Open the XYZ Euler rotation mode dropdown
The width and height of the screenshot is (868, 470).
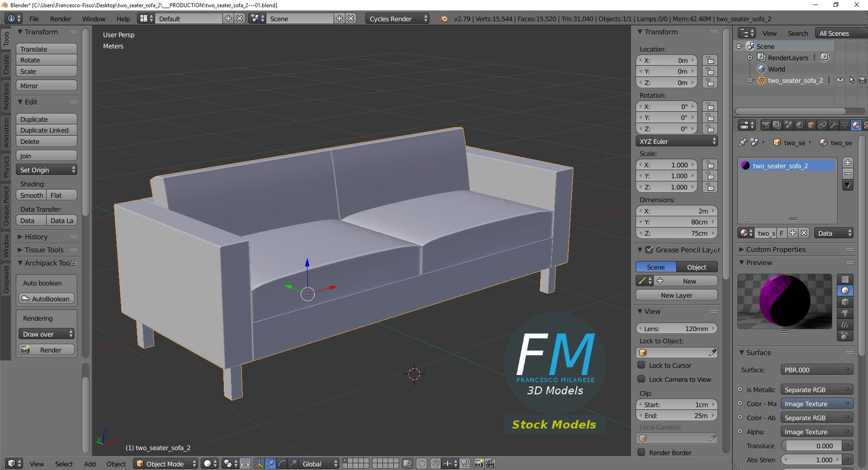(677, 141)
